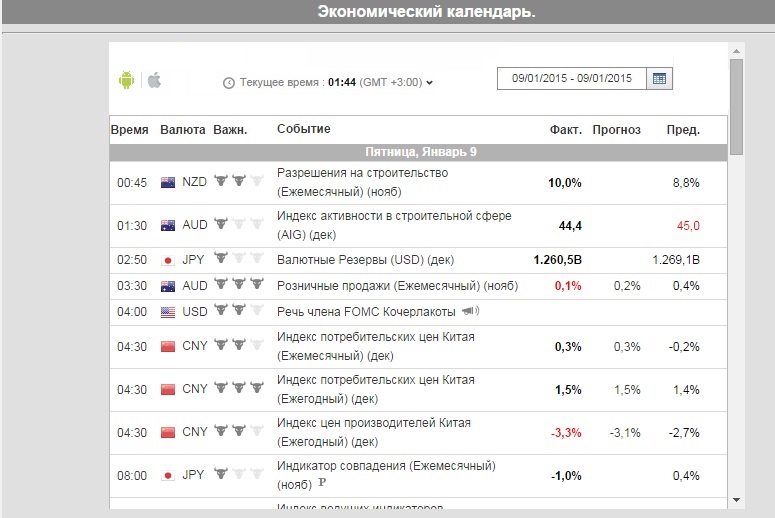Click preliminary 'P' marker on coincident indicator row
The height and width of the screenshot is (518, 775).
coord(322,484)
